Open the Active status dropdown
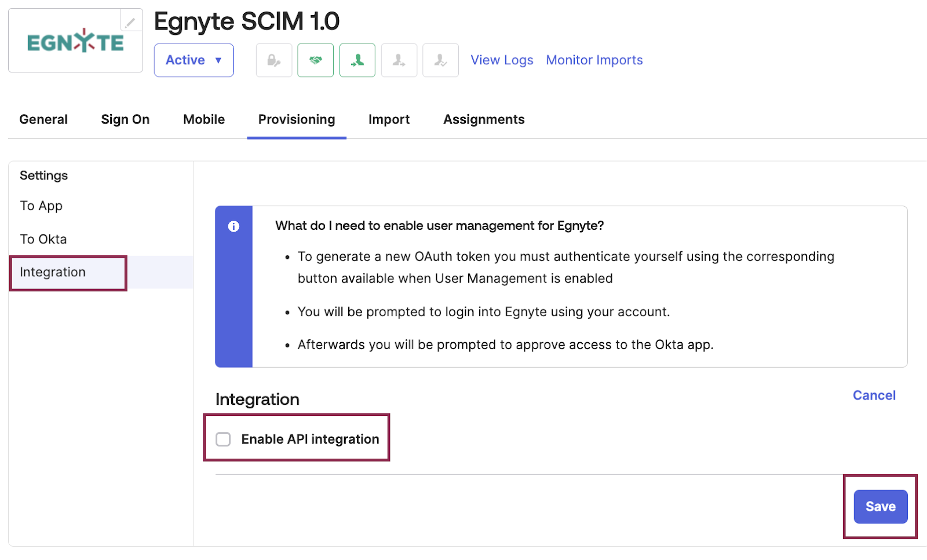927x560 pixels. tap(194, 60)
